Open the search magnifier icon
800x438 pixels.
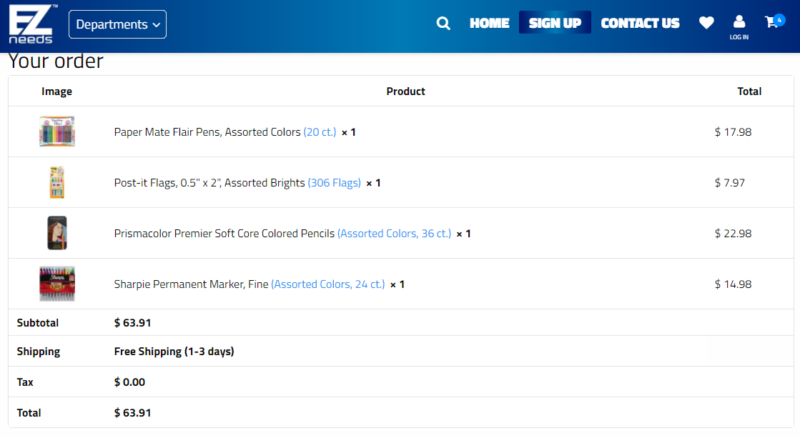(443, 23)
